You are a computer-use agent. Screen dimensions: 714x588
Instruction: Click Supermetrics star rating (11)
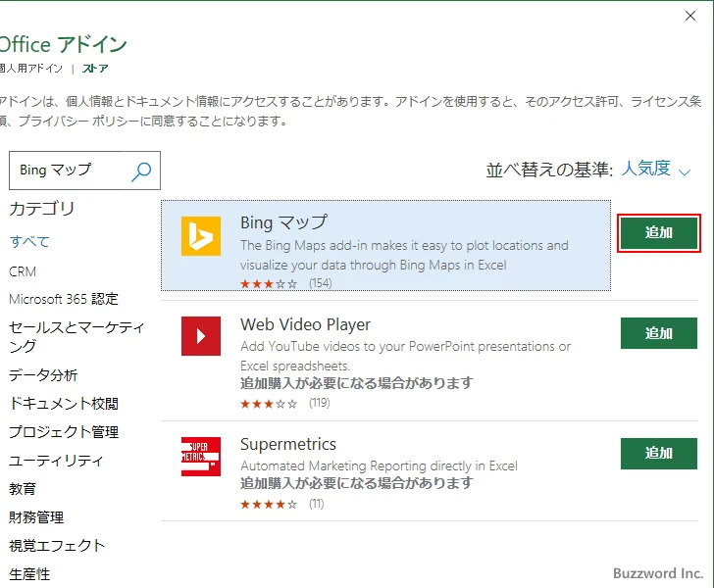point(282,505)
